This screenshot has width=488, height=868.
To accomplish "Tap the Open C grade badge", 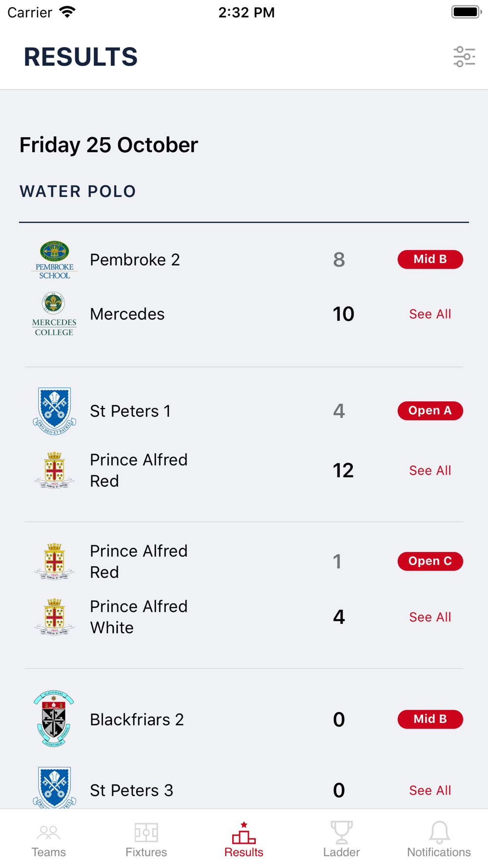I will click(430, 561).
